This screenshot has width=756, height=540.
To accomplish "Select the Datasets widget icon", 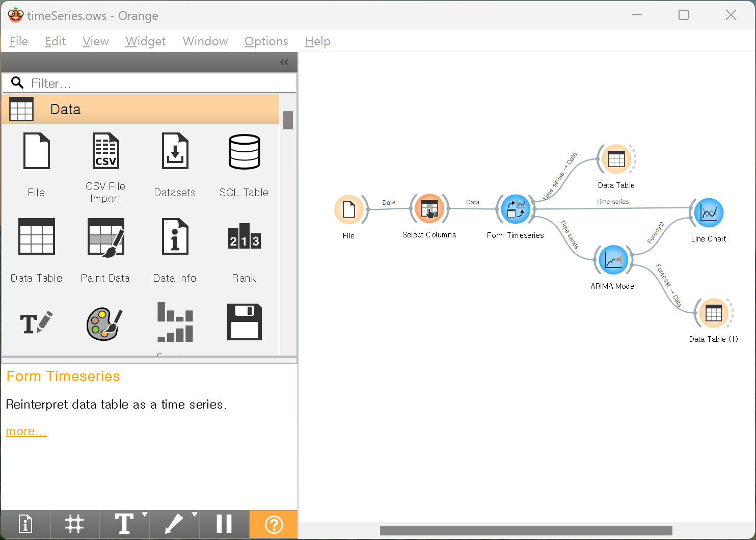I will 175,151.
